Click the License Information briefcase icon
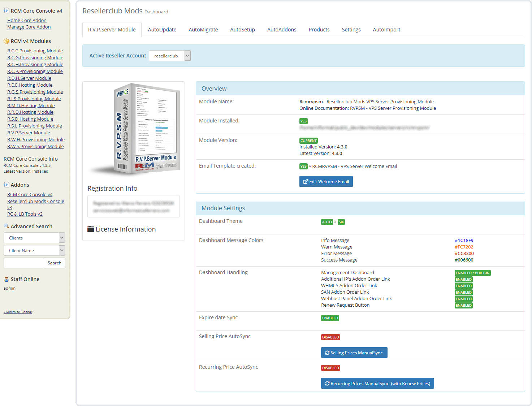 coord(91,229)
